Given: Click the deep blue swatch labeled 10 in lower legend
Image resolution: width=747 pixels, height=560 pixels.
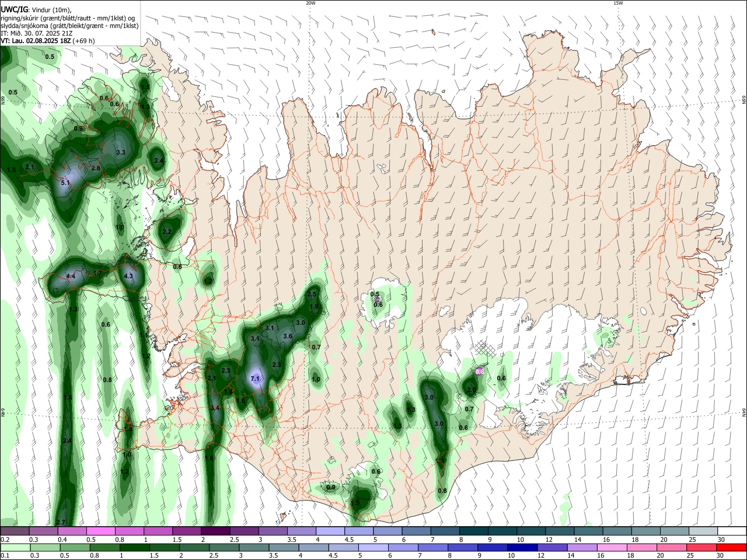Looking at the screenshot, I should [522, 548].
